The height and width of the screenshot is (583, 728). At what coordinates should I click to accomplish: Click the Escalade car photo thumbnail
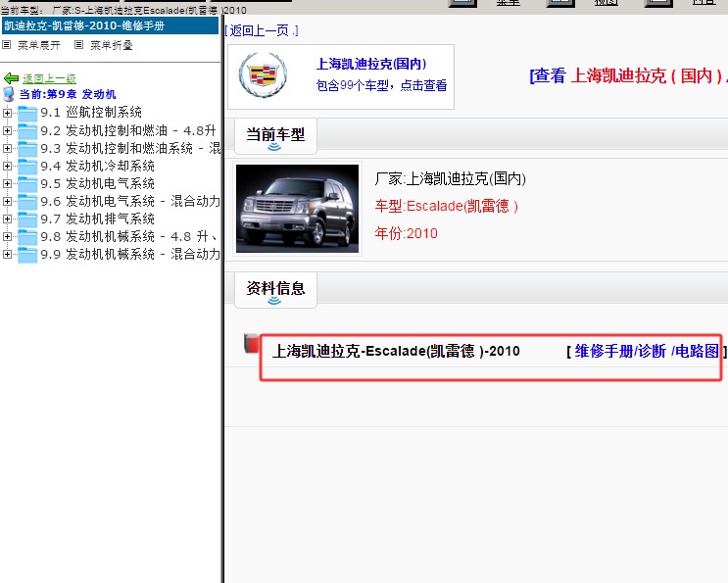[x=297, y=209]
